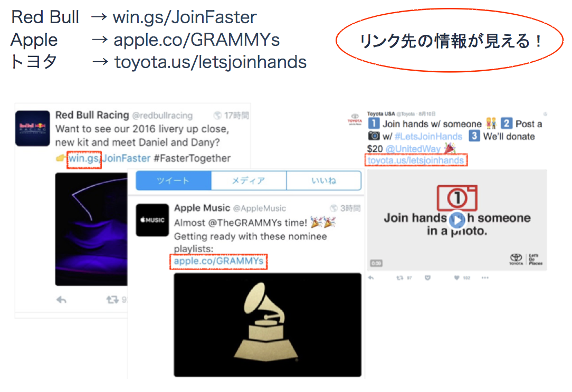Click the Toyota USA profile logo
The width and height of the screenshot is (572, 392).
[x=355, y=120]
